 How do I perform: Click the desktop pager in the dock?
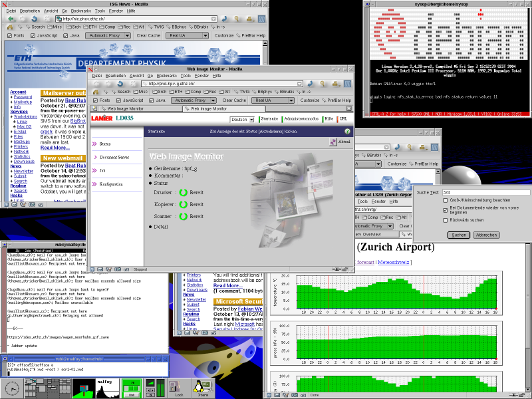(x=47, y=388)
